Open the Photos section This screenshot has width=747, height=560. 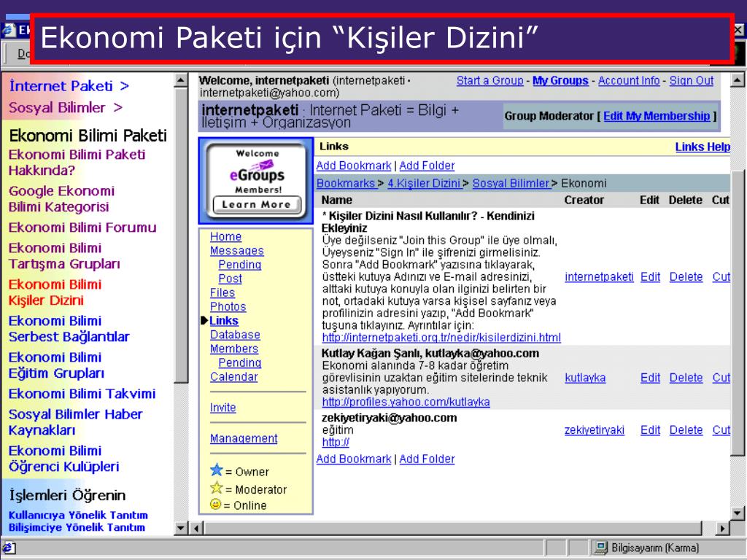[228, 307]
